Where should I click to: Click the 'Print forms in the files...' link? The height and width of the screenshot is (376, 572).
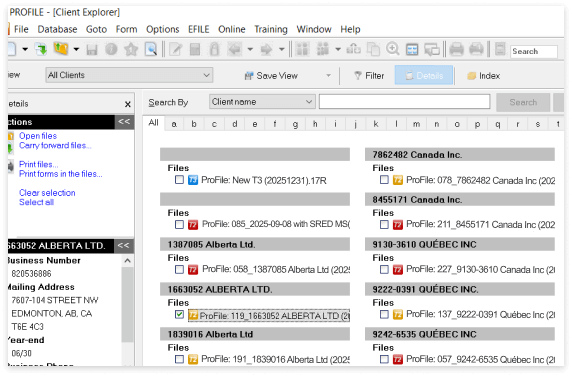pos(61,174)
